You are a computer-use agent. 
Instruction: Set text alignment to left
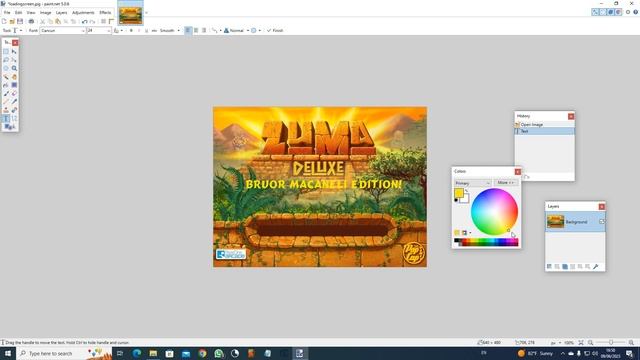tap(188, 31)
